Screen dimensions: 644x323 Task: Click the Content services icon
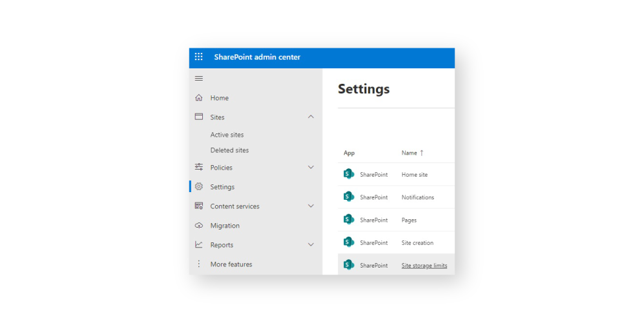(x=198, y=206)
